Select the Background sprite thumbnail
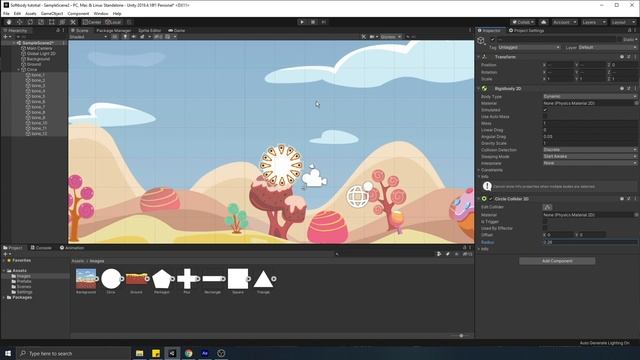Viewport: 640px width, 360px height. [x=86, y=279]
